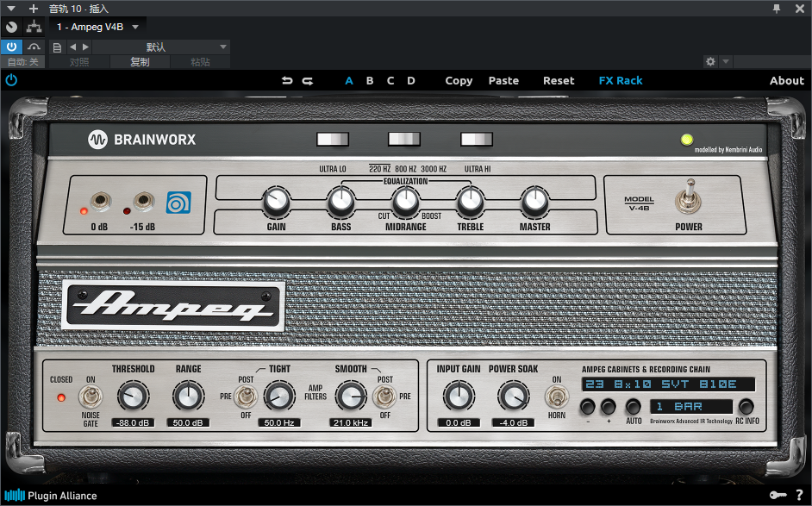Image resolution: width=812 pixels, height=506 pixels.
Task: Click the Copy settings button
Action: pos(459,81)
